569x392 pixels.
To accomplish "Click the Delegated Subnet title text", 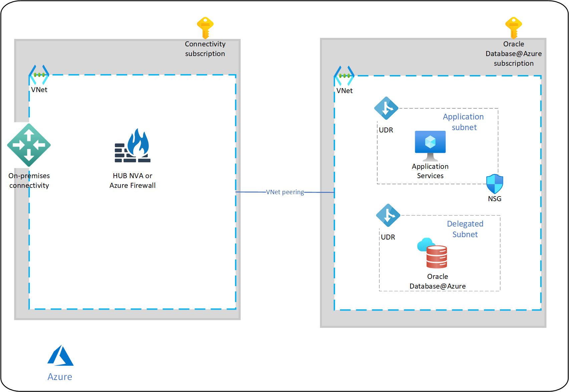I will pos(465,229).
